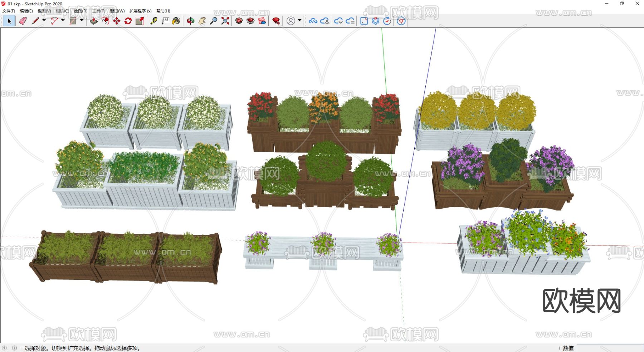
Task: Click the geo-location status bar icon
Action: 5,348
